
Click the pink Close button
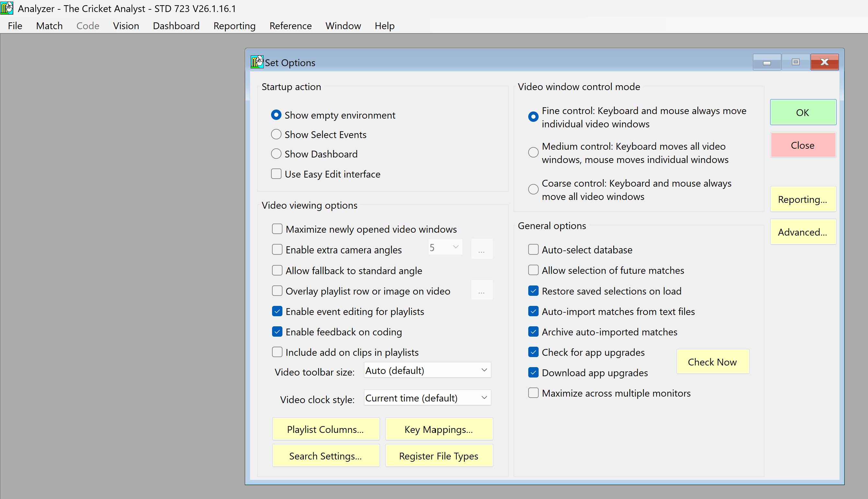point(803,145)
